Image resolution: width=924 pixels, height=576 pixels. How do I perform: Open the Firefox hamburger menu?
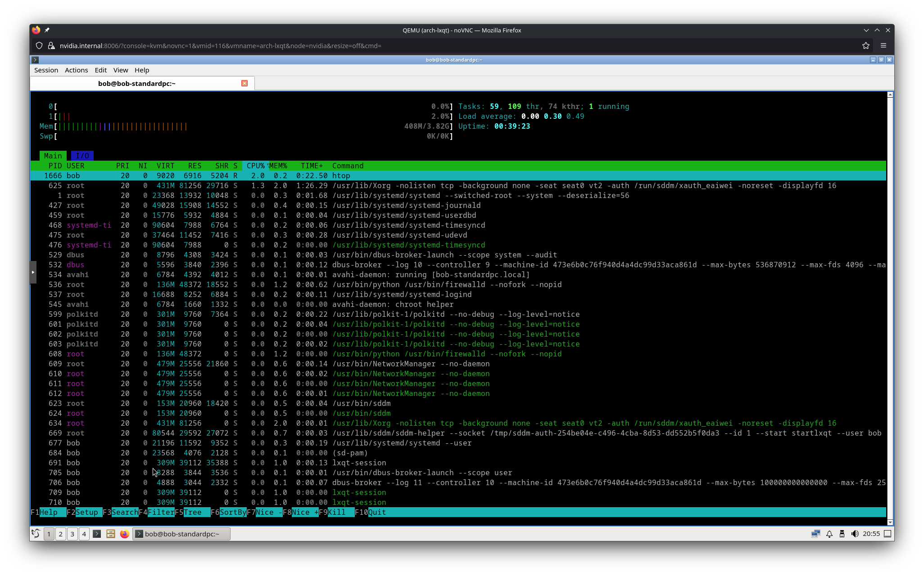click(x=883, y=45)
